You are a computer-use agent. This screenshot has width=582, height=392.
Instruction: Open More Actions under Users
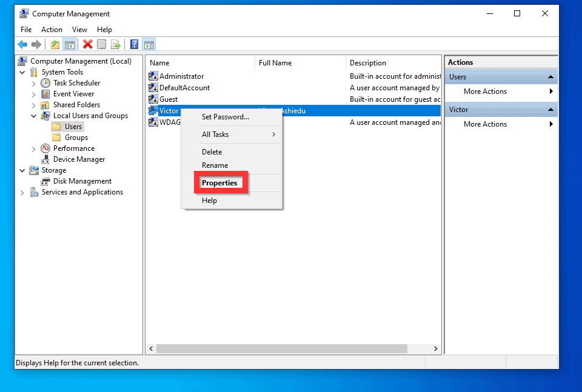coord(485,91)
